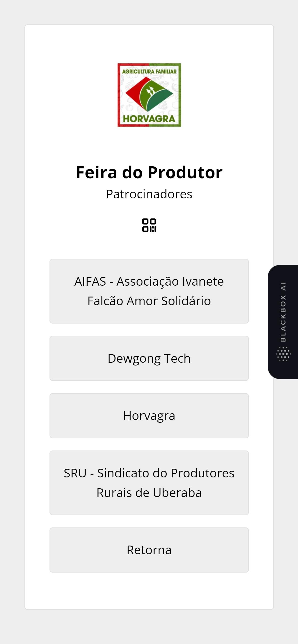
Task: Click the word Tech in Dewgong Tech
Action: [177, 358]
